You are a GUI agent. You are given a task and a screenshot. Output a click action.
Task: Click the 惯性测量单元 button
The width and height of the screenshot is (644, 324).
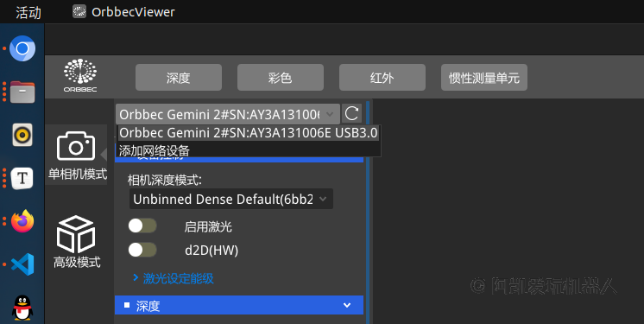click(x=484, y=77)
